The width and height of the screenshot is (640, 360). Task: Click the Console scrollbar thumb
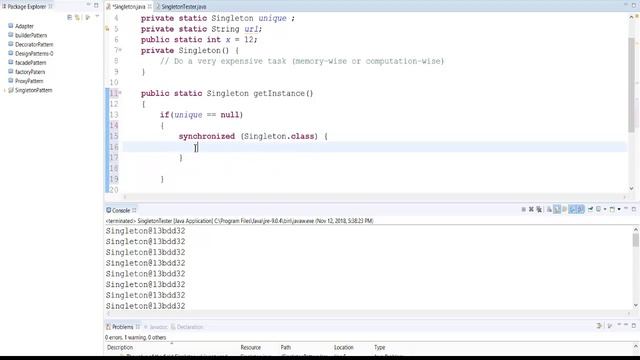click(x=636, y=240)
